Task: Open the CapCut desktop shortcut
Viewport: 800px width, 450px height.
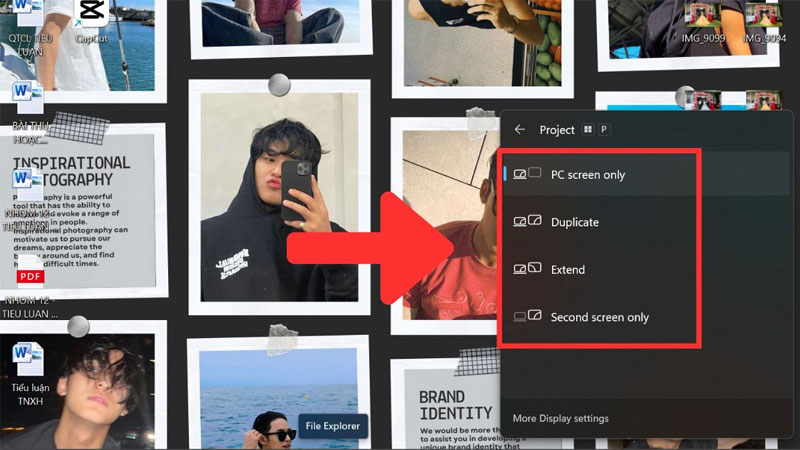Action: pyautogui.click(x=91, y=20)
